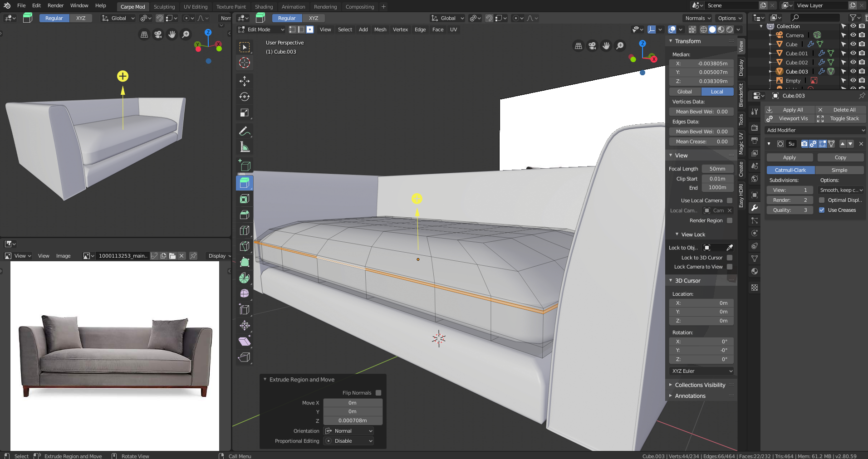This screenshot has width=868, height=459.
Task: Uncheck Use Creases option
Action: 822,210
